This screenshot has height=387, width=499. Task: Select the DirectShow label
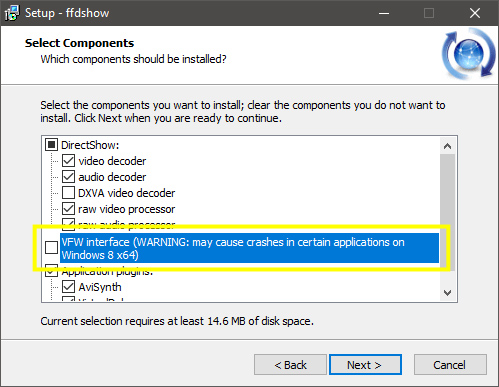(x=90, y=145)
